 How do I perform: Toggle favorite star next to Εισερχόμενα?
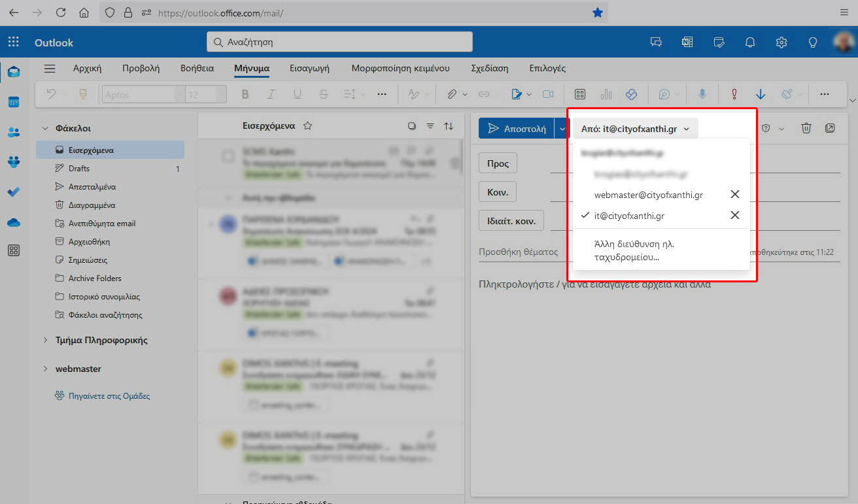click(x=307, y=126)
